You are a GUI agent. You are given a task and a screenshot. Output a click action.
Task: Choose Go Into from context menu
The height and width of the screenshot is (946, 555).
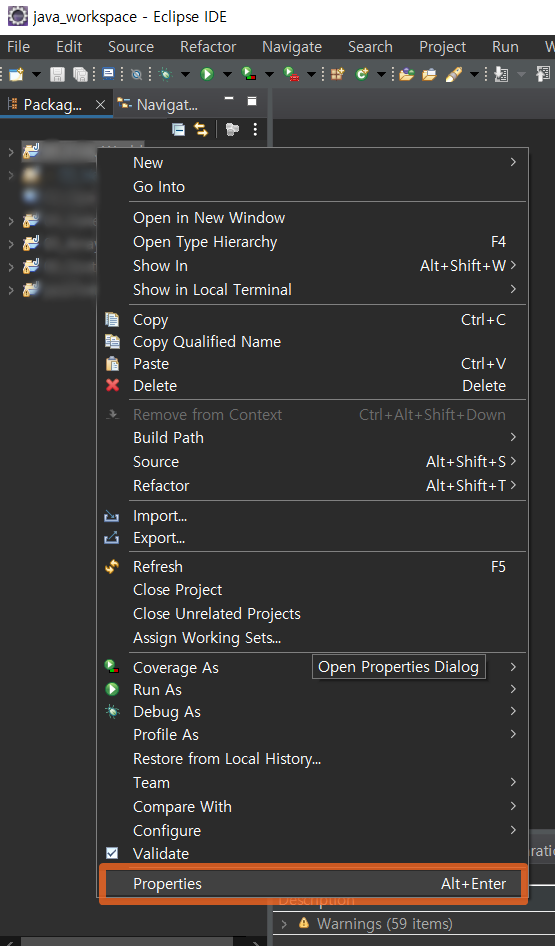(313, 187)
